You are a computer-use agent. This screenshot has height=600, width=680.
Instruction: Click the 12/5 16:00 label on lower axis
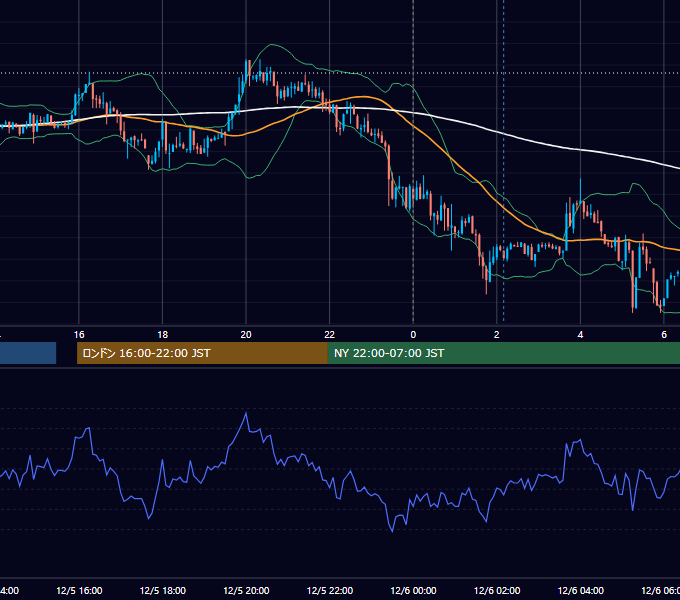click(x=79, y=591)
